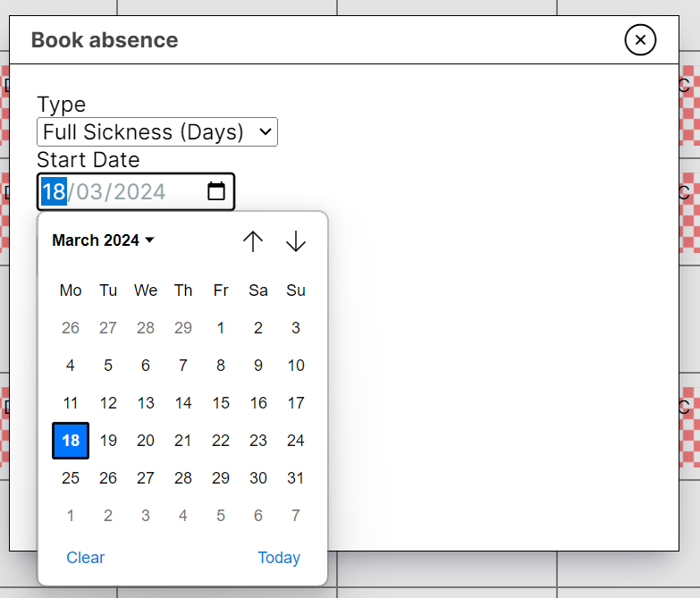700x598 pixels.
Task: Pick February 26 in the first row
Action: point(71,328)
